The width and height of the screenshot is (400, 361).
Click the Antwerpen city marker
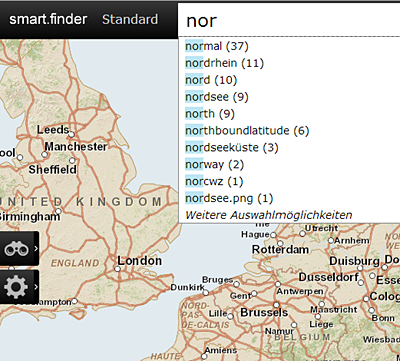[x=278, y=284]
